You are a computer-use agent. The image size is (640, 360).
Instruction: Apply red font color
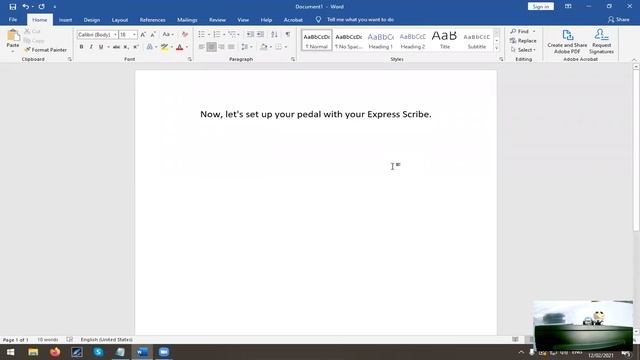[180, 47]
